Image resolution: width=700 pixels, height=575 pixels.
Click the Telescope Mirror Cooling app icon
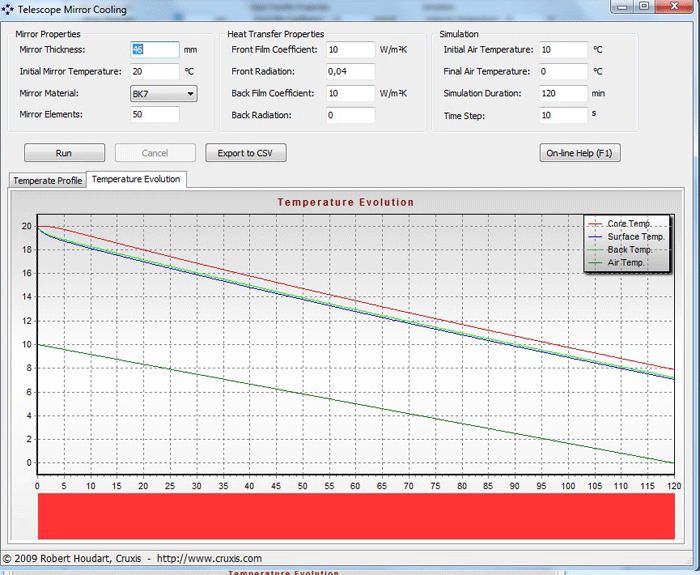point(8,9)
